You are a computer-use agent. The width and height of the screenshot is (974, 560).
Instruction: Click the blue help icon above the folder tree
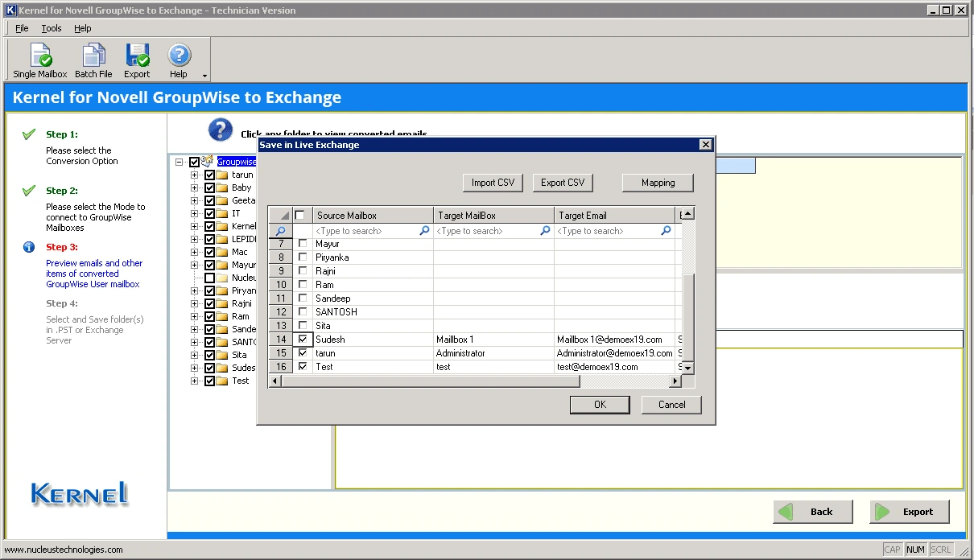point(221,130)
